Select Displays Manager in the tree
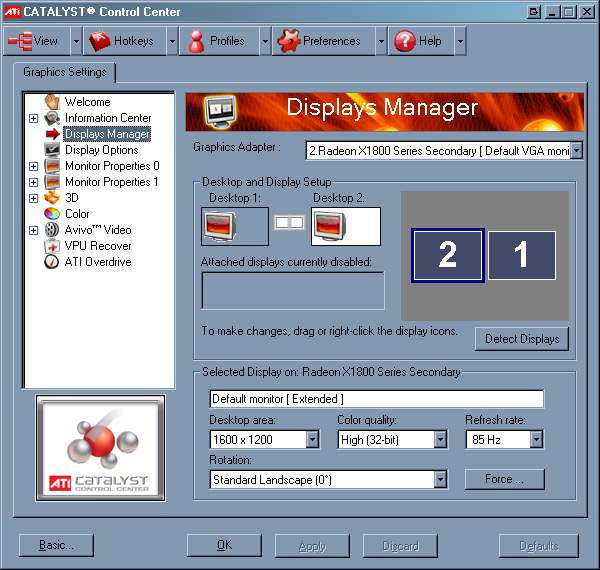600x570 pixels. [x=107, y=134]
